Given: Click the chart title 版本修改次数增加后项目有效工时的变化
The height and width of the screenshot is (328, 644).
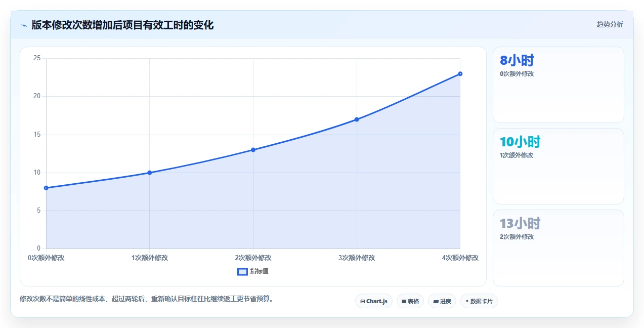Looking at the screenshot, I should point(122,25).
